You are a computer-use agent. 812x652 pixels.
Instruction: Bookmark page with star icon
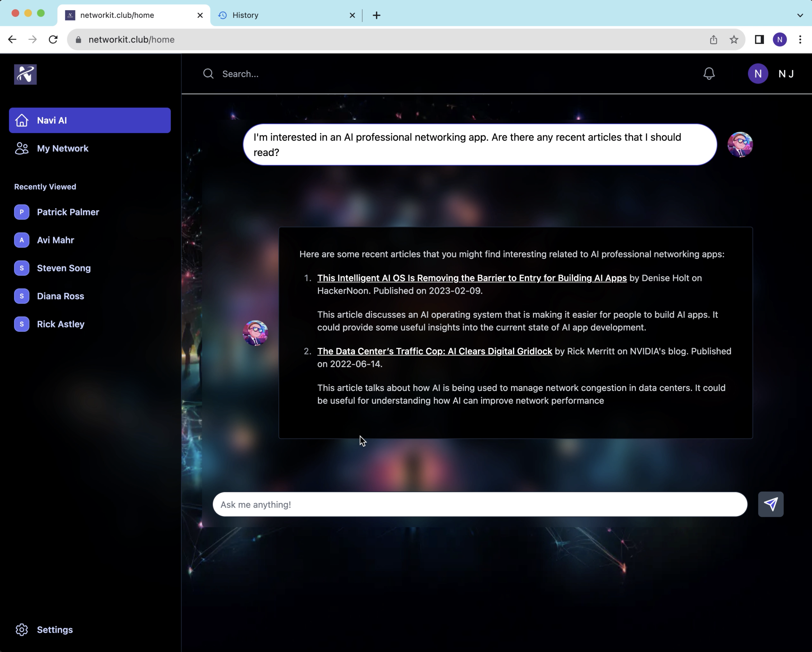point(733,40)
